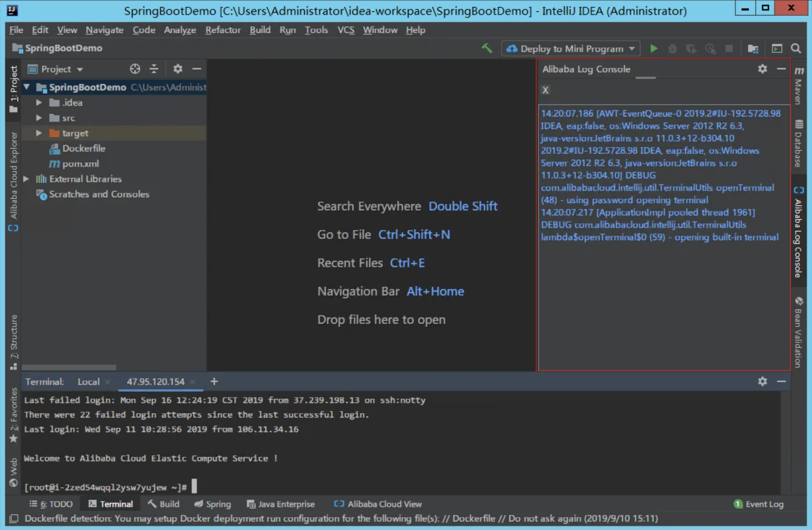Click the terminal command prompt line
Image resolution: width=812 pixels, height=530 pixels.
pos(110,487)
